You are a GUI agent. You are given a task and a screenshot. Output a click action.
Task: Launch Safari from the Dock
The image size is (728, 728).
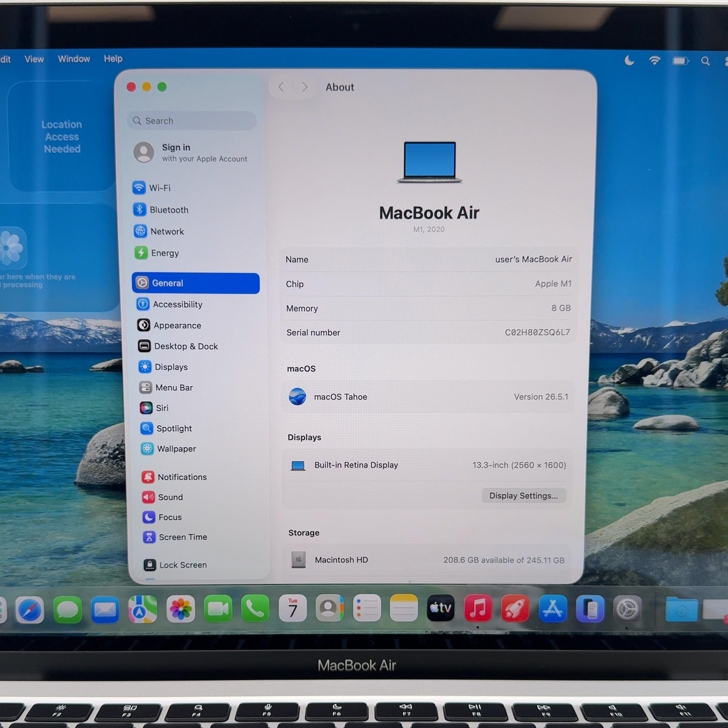pyautogui.click(x=30, y=610)
